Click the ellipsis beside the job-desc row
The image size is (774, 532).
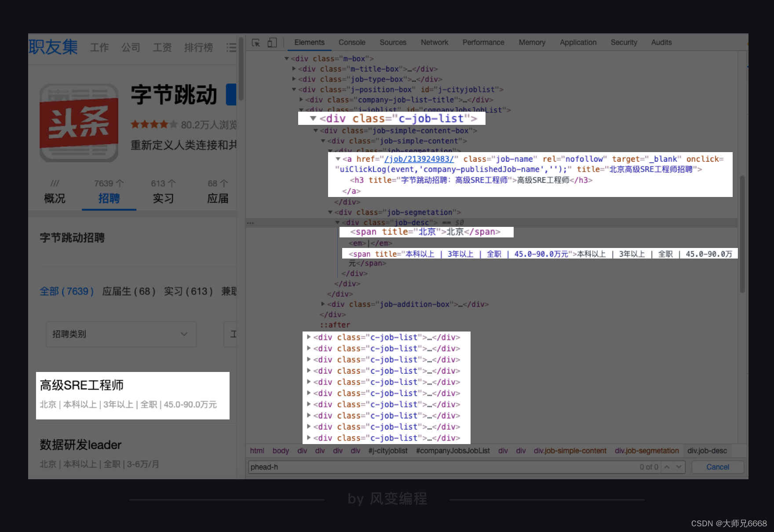pyautogui.click(x=250, y=223)
